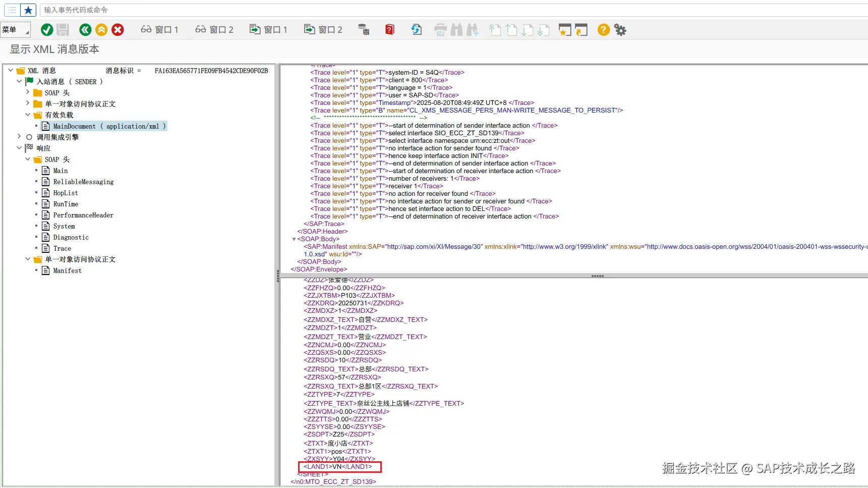Click the green Back arrow icon
The height and width of the screenshot is (488, 868).
[x=85, y=30]
